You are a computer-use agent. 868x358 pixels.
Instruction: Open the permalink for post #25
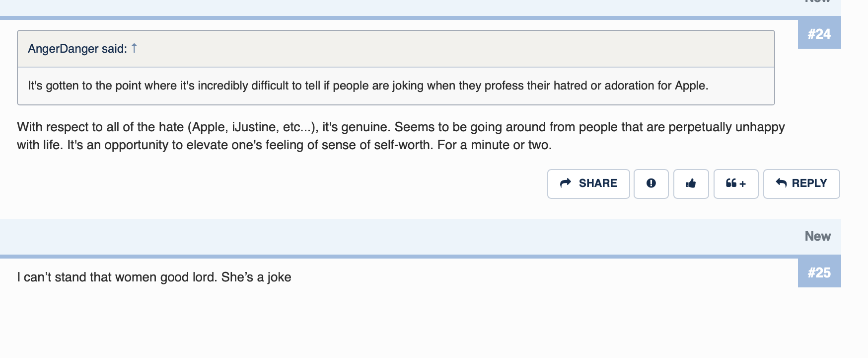819,272
